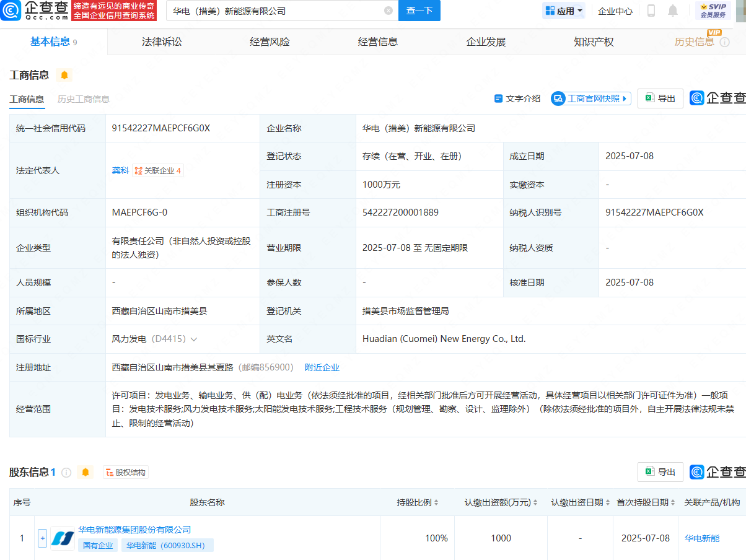The height and width of the screenshot is (560, 746).
Task: Switch to 经营信息 tab
Action: [378, 42]
